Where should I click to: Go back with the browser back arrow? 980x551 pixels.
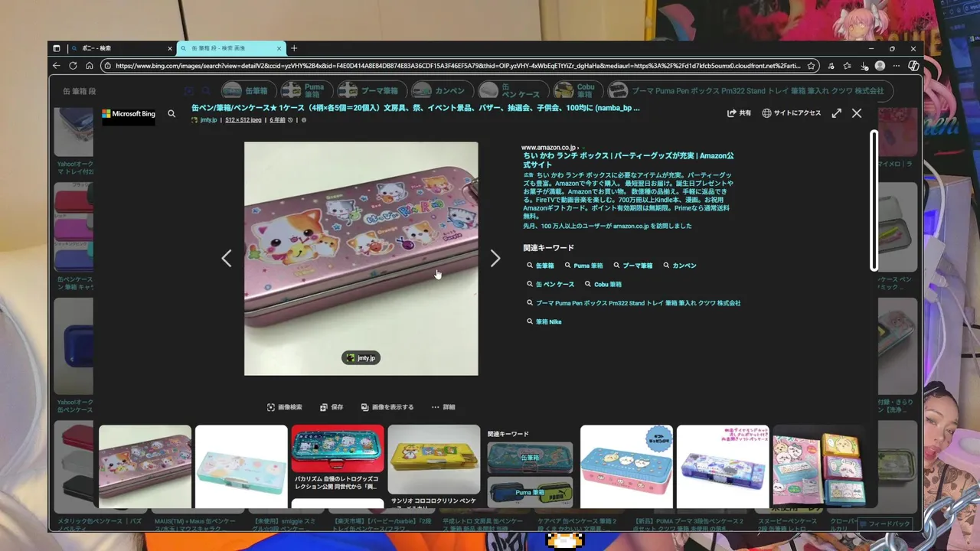click(57, 66)
